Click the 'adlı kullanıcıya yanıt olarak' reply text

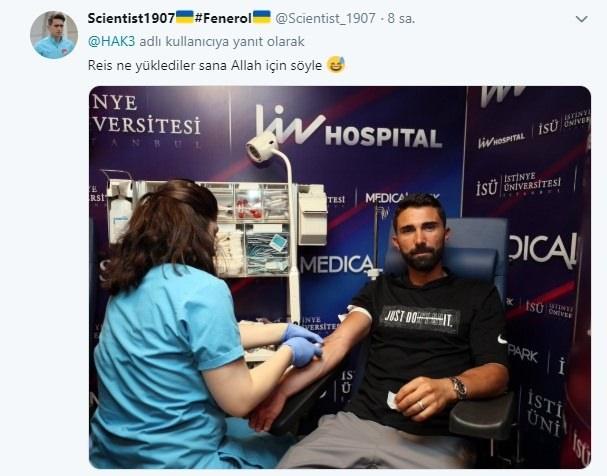[222, 41]
